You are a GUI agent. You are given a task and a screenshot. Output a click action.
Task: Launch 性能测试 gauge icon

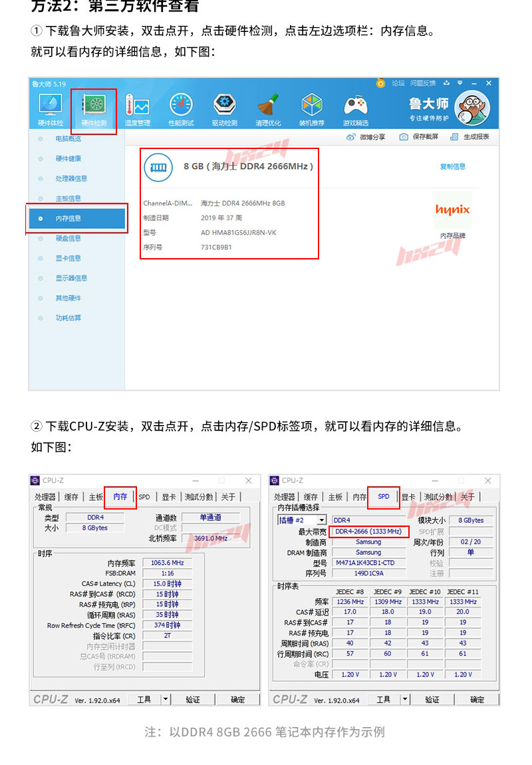pyautogui.click(x=181, y=110)
